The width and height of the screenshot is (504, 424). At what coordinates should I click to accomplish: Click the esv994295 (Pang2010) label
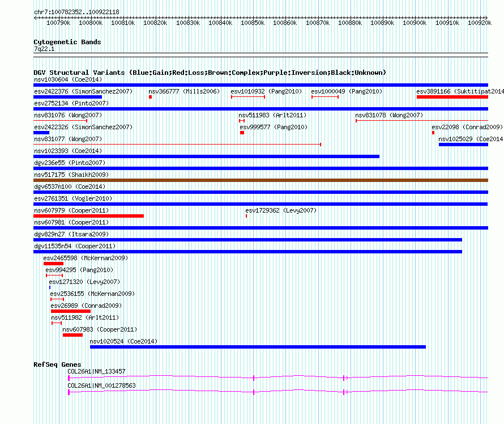tap(79, 270)
